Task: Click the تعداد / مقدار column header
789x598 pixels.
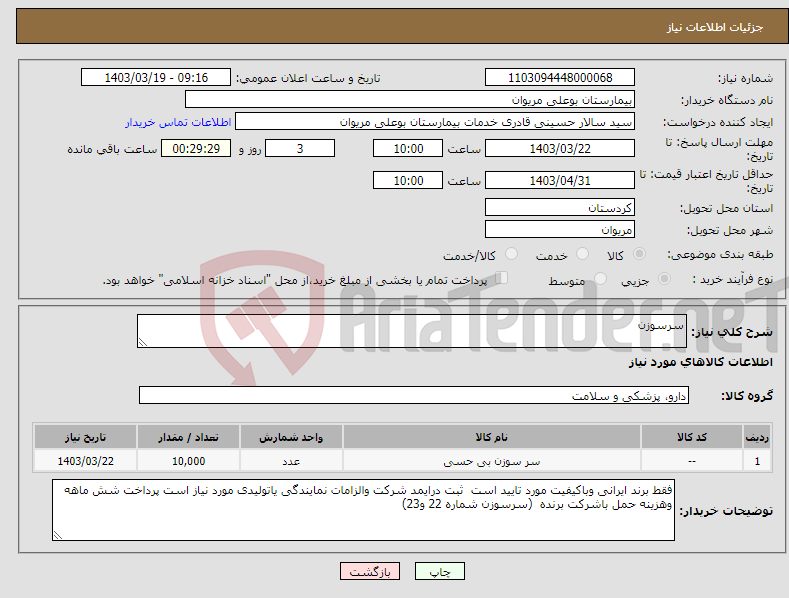Action: (x=188, y=437)
